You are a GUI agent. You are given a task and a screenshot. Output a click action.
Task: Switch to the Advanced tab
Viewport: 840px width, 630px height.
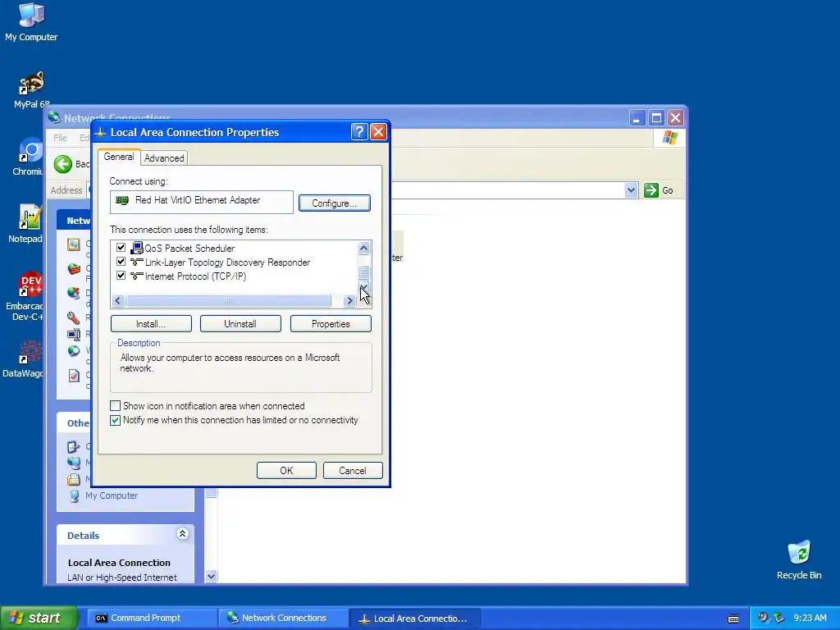[x=164, y=158]
